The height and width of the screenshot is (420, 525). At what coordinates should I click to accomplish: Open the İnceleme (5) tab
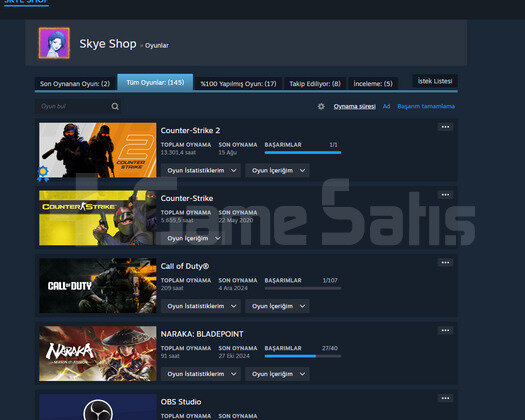[373, 83]
